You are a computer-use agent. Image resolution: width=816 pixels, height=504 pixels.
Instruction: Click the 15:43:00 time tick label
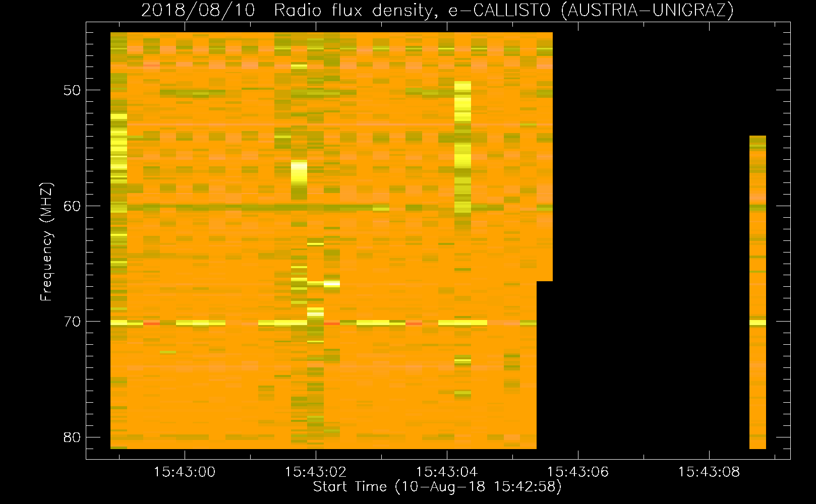coord(185,472)
